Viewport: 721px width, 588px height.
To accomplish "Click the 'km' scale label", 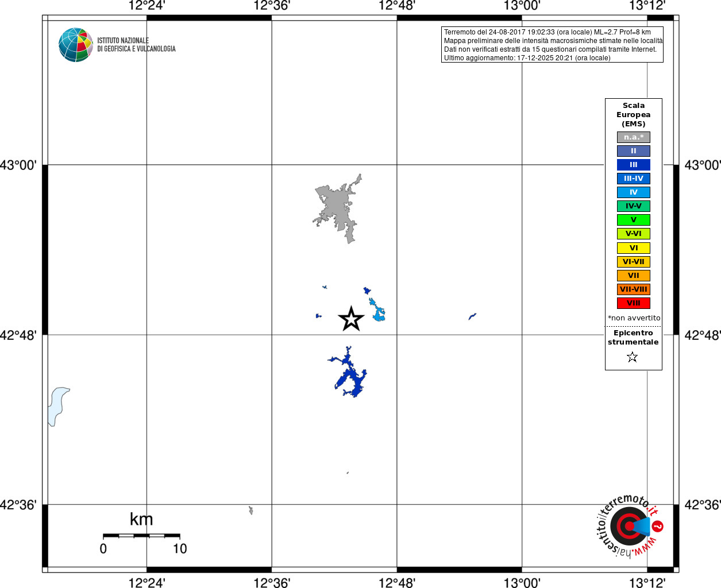I will point(141,519).
